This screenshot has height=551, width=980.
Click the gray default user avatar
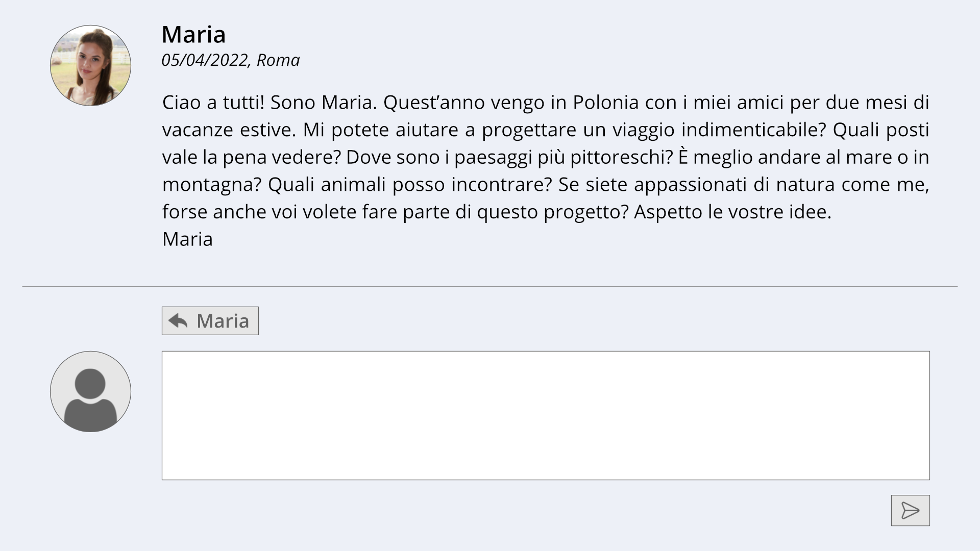(90, 391)
